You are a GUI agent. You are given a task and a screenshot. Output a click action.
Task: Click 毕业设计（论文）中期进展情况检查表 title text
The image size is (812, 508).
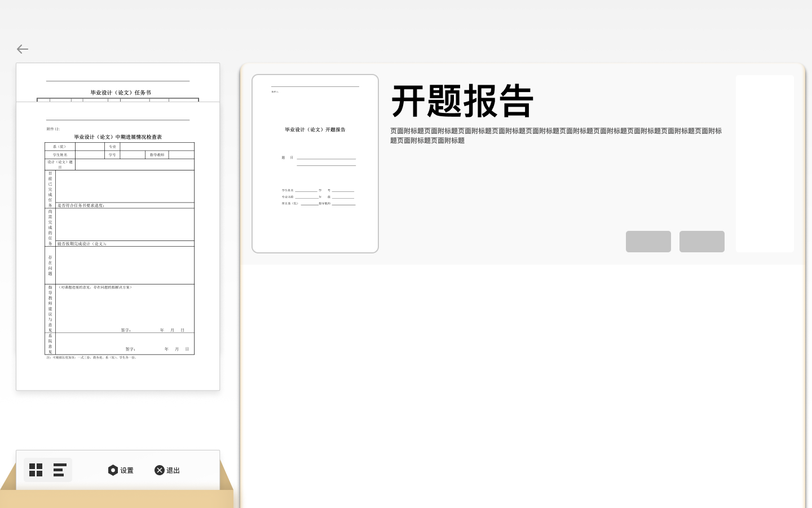coord(118,137)
